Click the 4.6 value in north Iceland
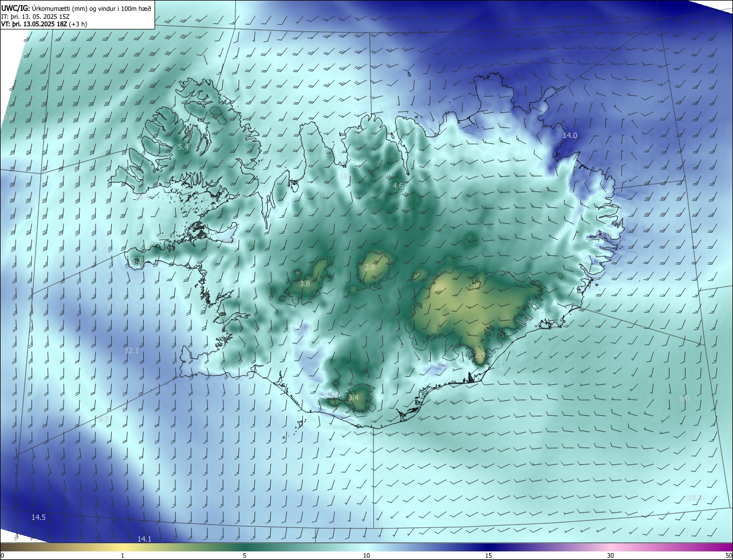This screenshot has height=560, width=733. [398, 186]
